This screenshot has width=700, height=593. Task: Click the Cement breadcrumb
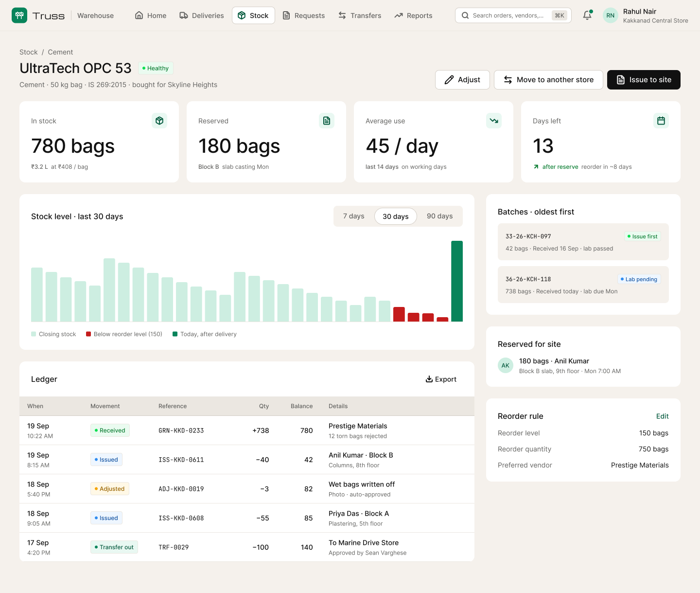(x=60, y=52)
